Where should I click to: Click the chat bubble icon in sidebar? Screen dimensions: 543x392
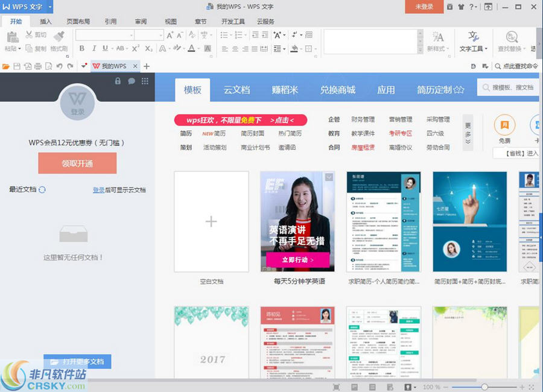coord(132,81)
